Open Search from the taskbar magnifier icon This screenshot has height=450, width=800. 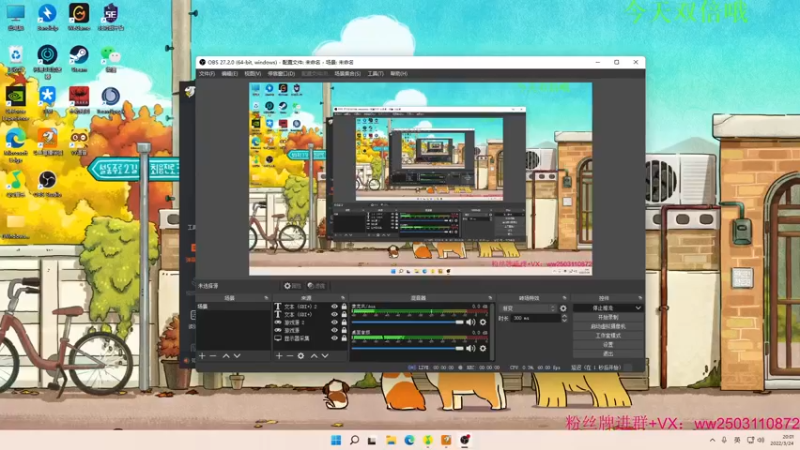tap(354, 440)
